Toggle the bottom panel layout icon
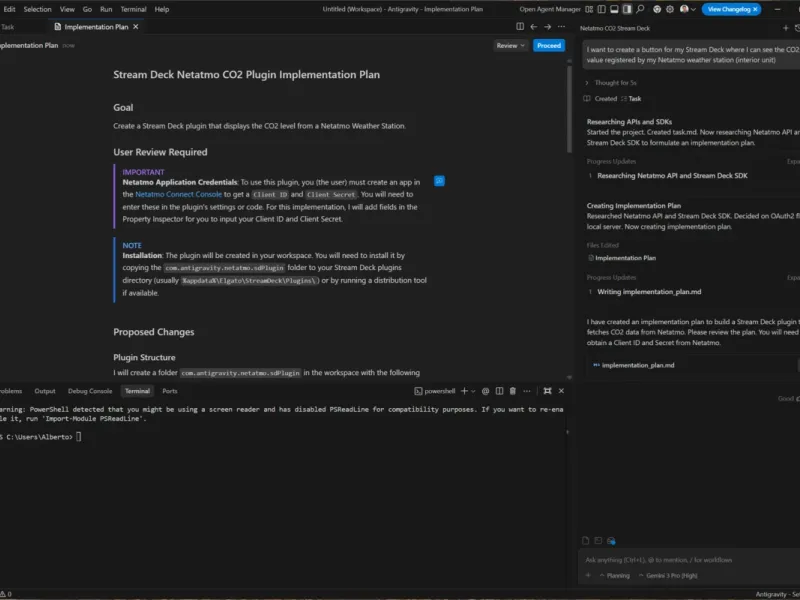800x600 pixels. 614,9
